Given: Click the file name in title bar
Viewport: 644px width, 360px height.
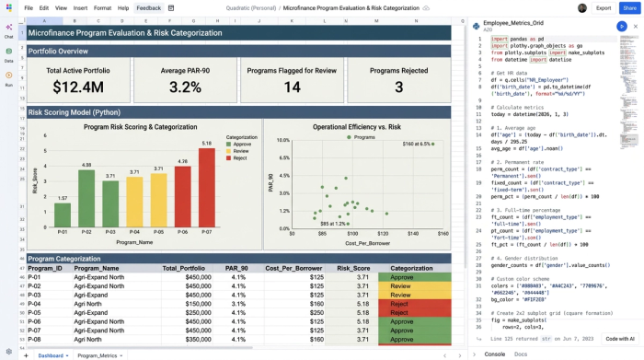Looking at the screenshot, I should click(x=351, y=7).
